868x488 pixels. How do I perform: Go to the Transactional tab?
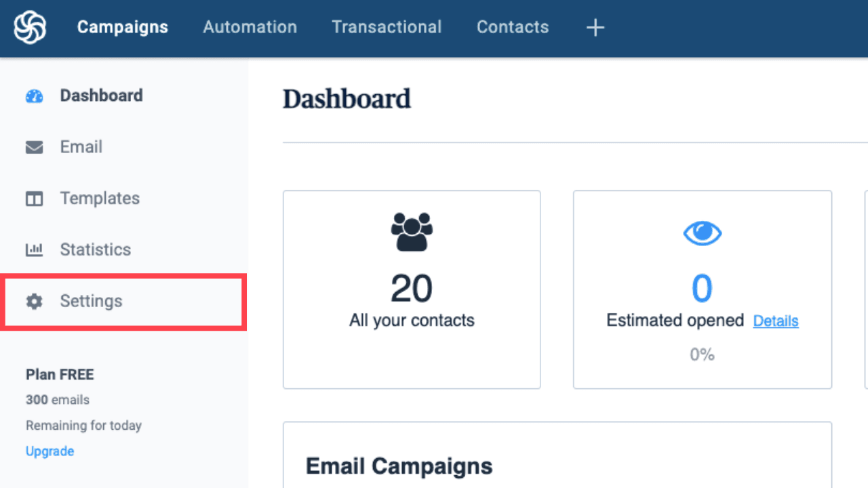(x=387, y=27)
